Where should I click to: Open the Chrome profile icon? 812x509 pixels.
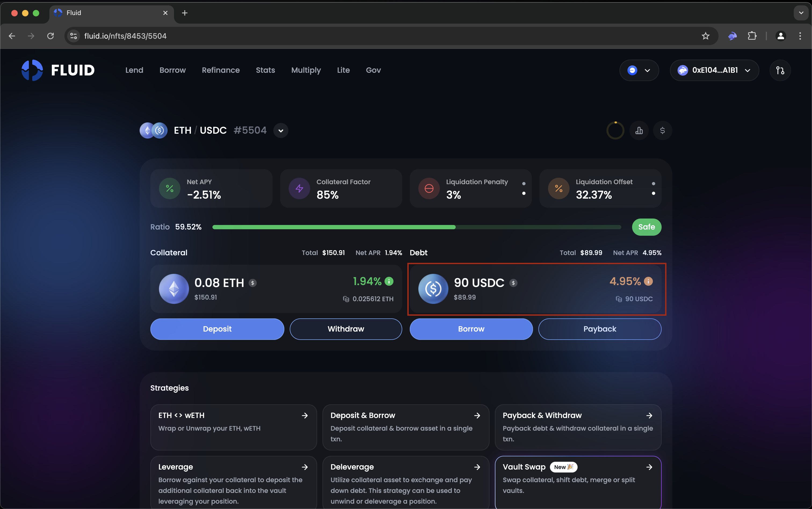pyautogui.click(x=781, y=36)
